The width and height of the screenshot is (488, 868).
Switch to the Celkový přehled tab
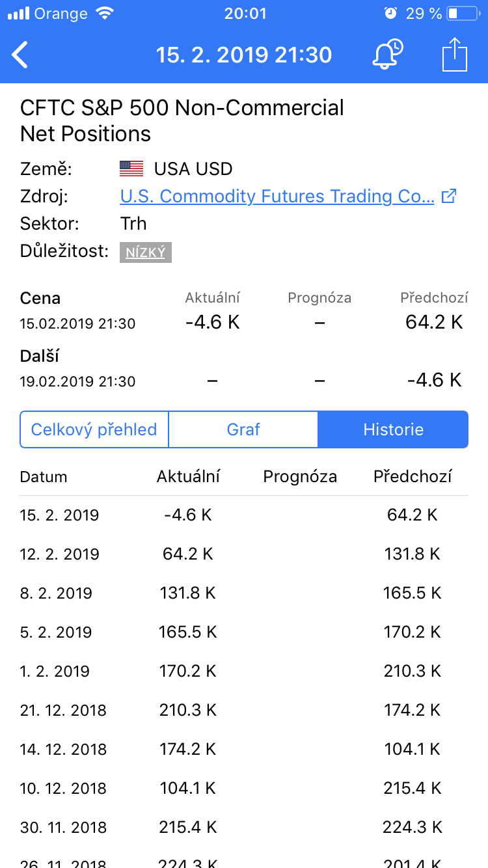pos(94,429)
